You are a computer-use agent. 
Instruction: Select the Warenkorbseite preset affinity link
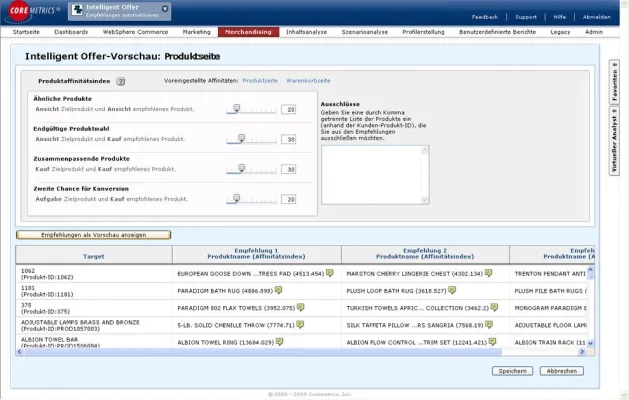tap(308, 80)
